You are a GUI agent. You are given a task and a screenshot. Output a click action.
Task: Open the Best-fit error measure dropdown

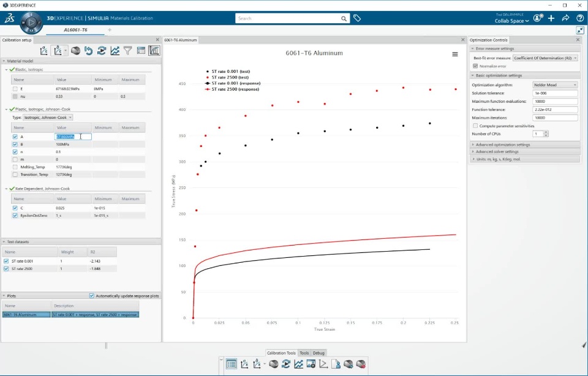pyautogui.click(x=545, y=58)
